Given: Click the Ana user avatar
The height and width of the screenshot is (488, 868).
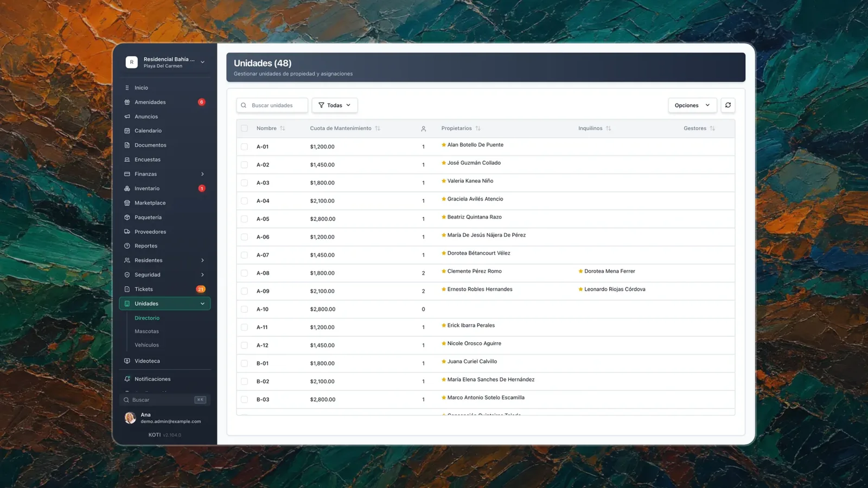Looking at the screenshot, I should click(130, 418).
